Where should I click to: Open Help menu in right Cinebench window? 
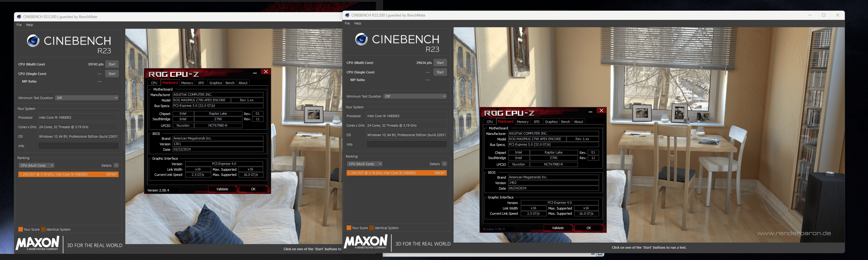click(358, 23)
